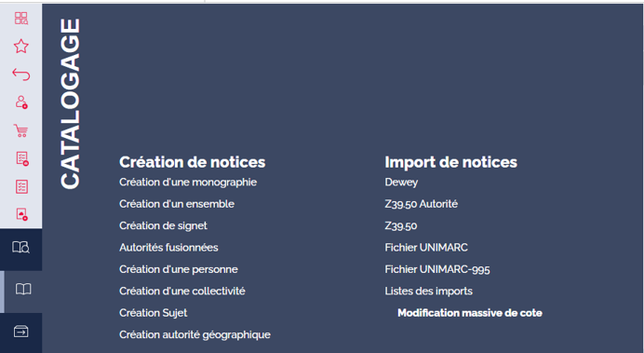
Task: Open the checklist with red dot icon
Action: click(21, 158)
